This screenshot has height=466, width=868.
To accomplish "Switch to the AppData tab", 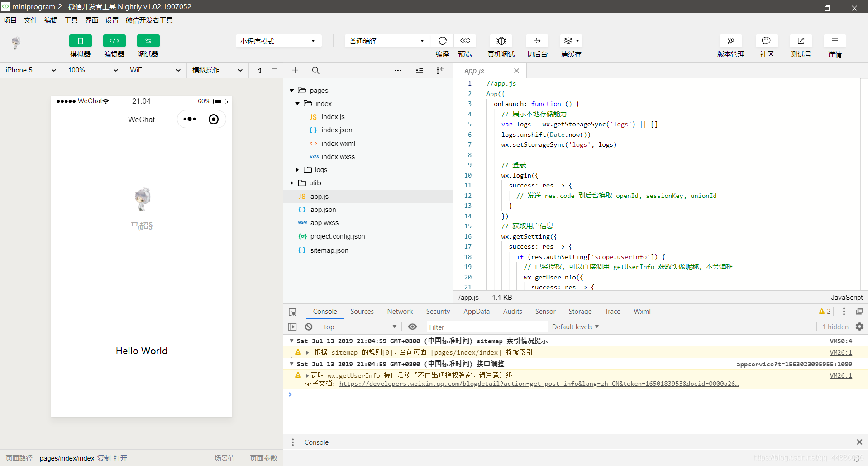I will click(477, 312).
